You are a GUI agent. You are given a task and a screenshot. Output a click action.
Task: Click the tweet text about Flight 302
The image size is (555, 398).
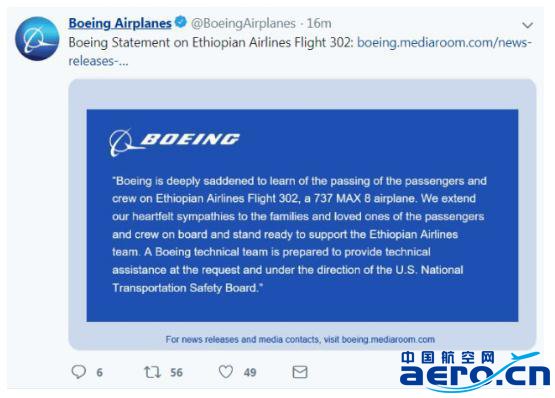(211, 42)
